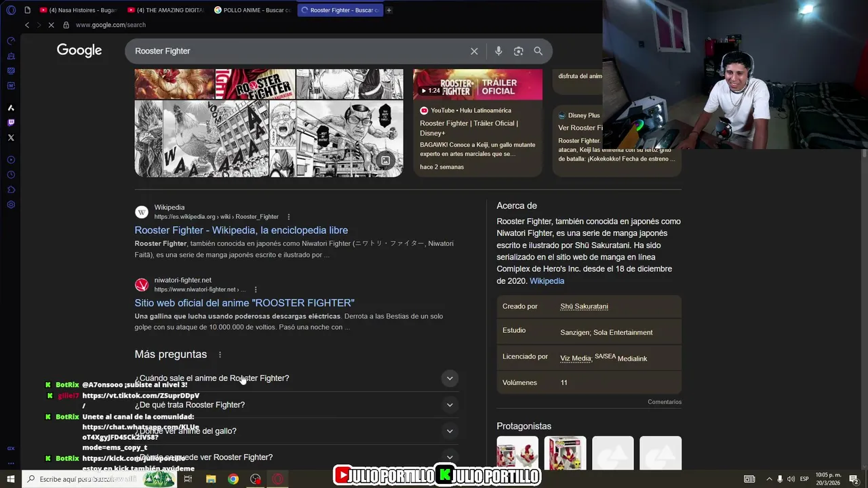868x488 pixels.
Task: Open Extensions puzzle icon in sidebar
Action: point(11,190)
